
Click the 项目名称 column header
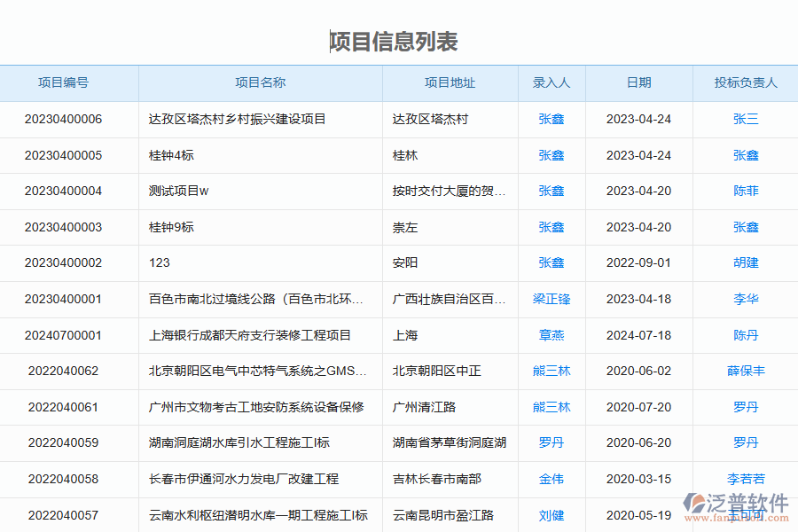click(x=259, y=82)
